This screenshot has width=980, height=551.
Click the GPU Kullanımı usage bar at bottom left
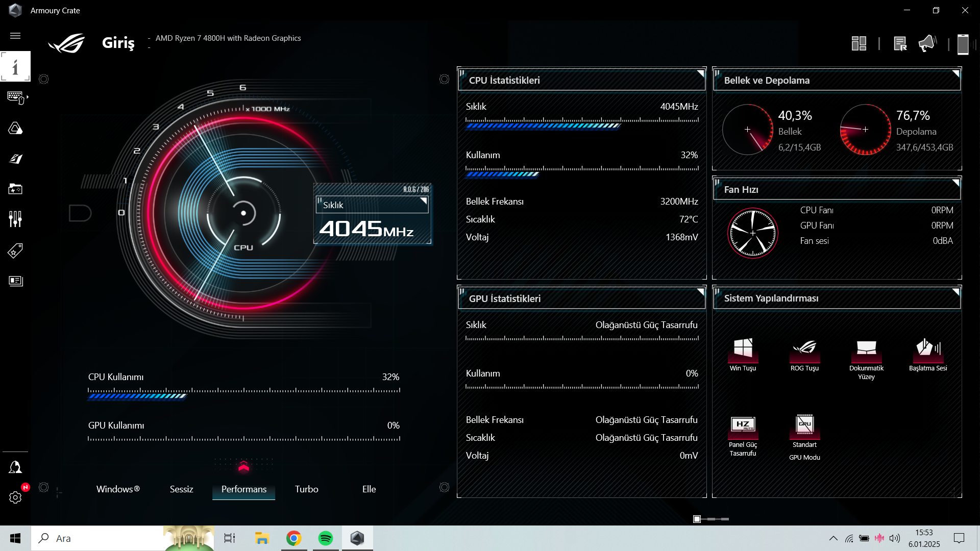tap(243, 438)
